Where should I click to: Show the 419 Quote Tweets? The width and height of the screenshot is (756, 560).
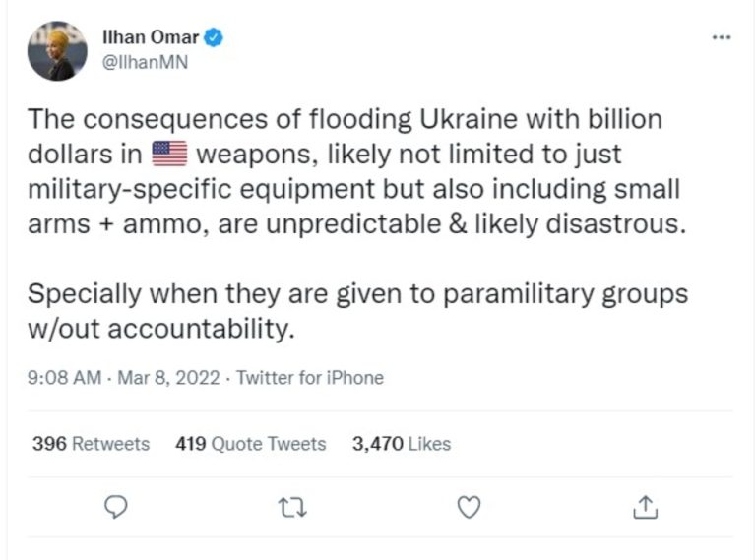pos(250,444)
